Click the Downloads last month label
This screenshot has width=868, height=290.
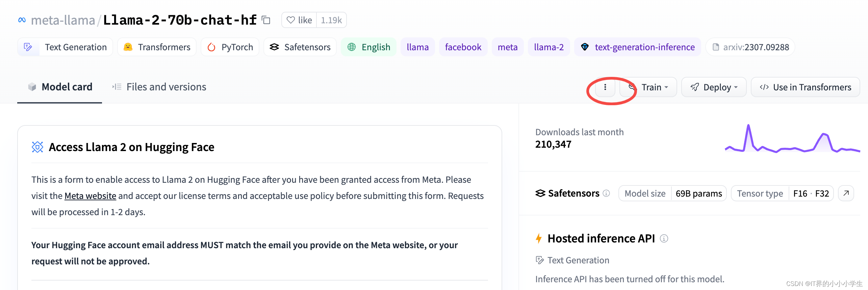tap(580, 132)
